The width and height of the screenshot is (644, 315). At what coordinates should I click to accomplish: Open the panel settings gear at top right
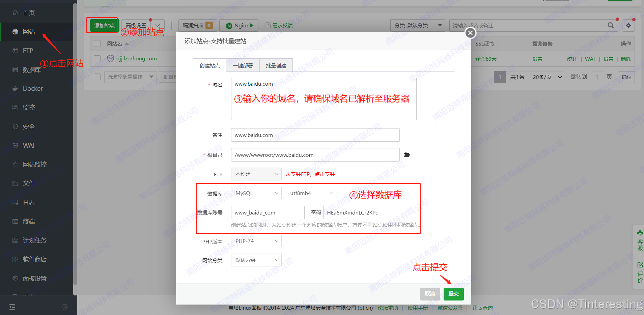[628, 25]
